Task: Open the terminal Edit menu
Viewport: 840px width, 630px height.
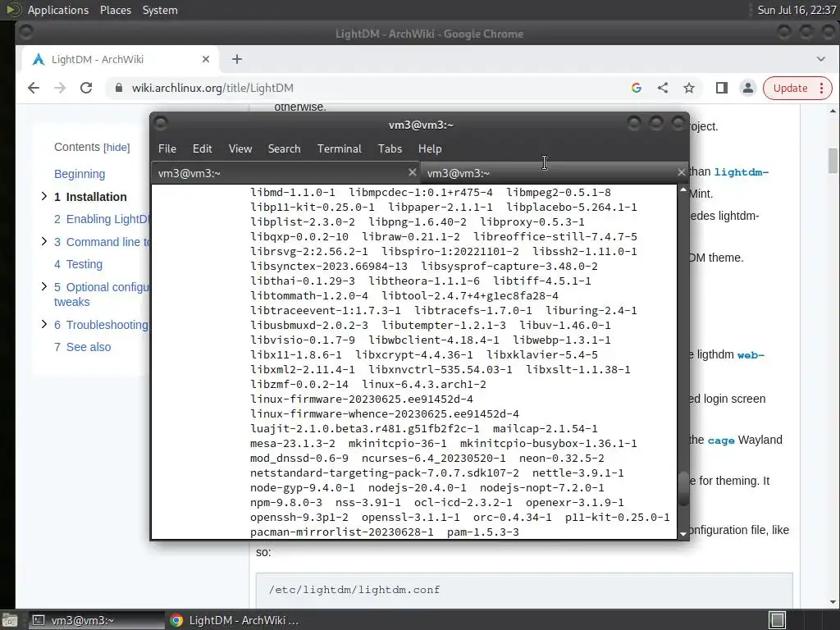Action: [203, 149]
